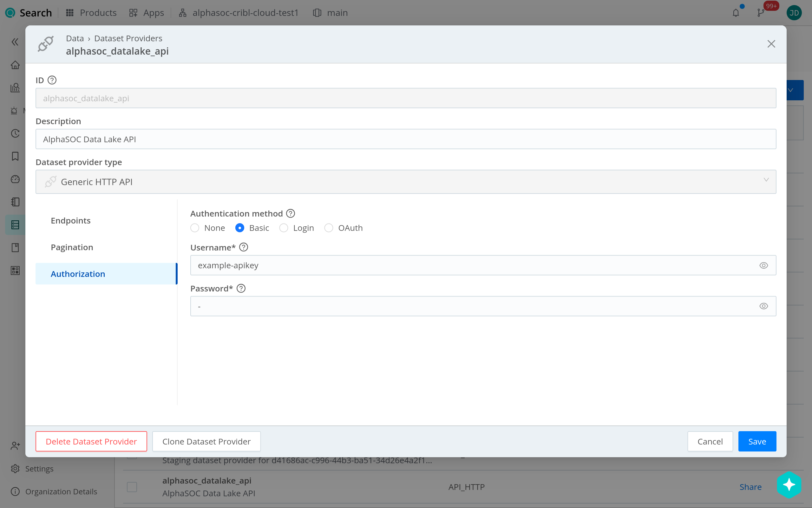Click the plug icon in dialog header
The image size is (812, 508).
click(x=46, y=44)
